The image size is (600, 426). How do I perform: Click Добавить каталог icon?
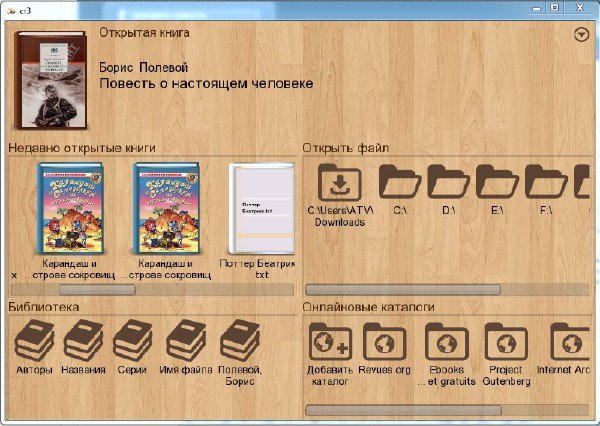coord(331,341)
